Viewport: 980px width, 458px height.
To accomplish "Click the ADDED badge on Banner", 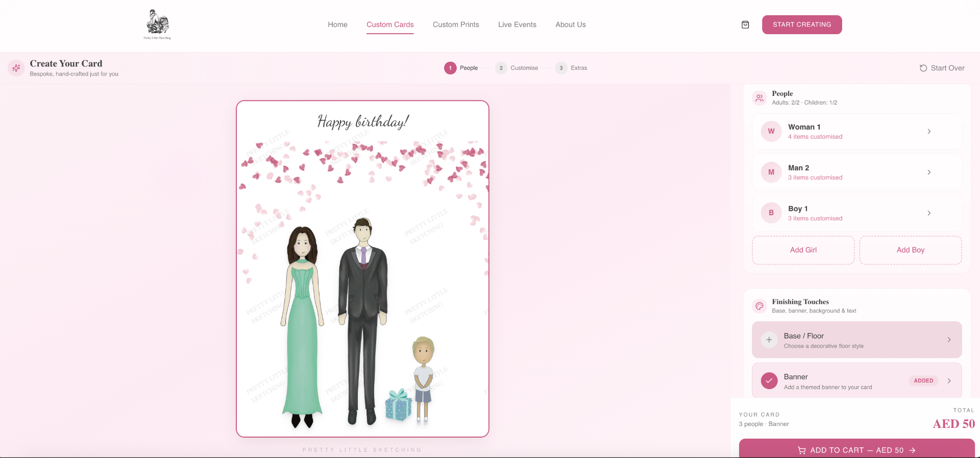I will (923, 380).
